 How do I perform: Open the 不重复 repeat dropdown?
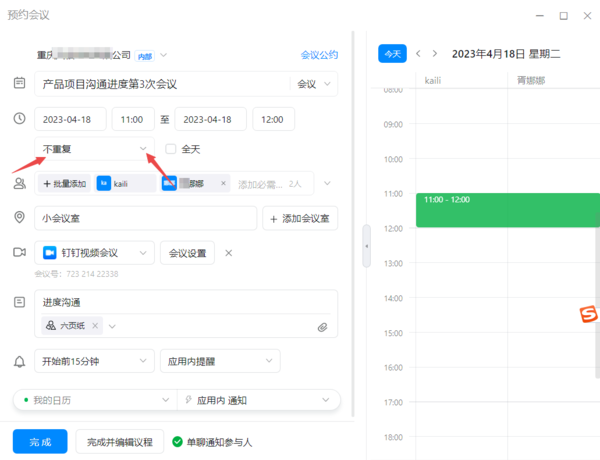[x=94, y=149]
